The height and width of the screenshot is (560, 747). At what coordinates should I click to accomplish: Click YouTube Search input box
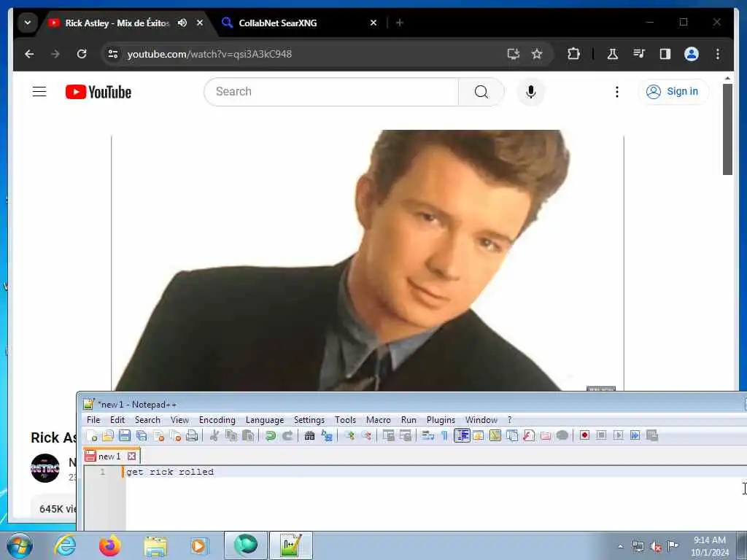click(331, 91)
